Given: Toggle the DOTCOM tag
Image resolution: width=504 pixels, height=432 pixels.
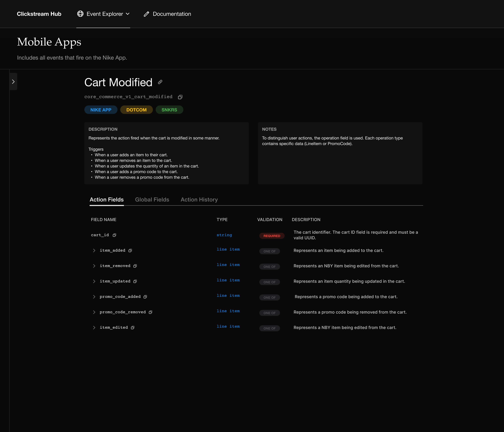Looking at the screenshot, I should [x=136, y=110].
